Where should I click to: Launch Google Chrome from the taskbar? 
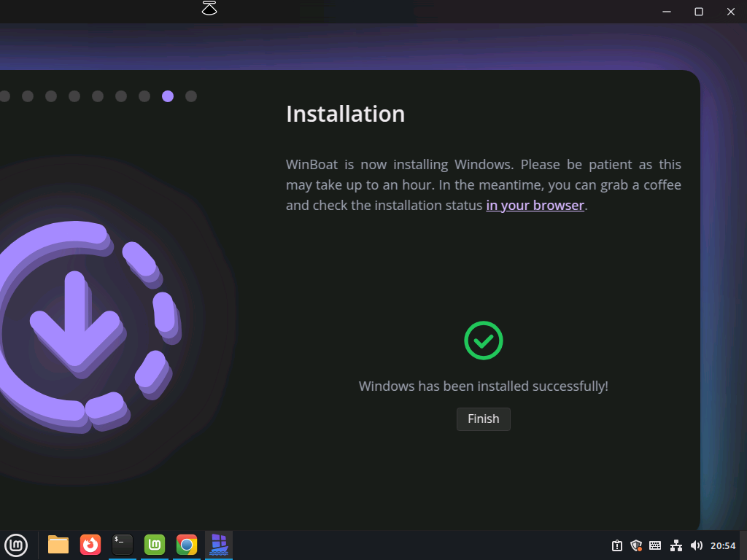187,545
